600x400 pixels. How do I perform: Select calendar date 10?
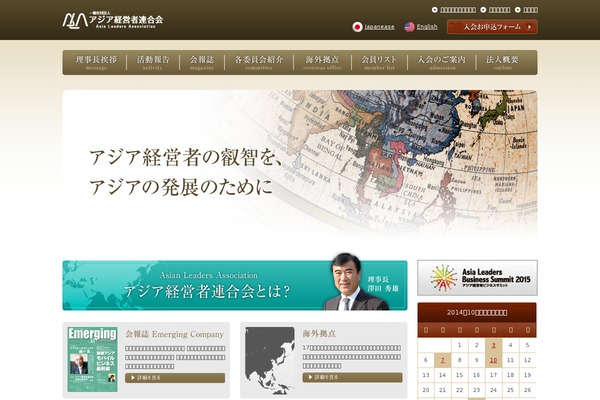click(494, 360)
